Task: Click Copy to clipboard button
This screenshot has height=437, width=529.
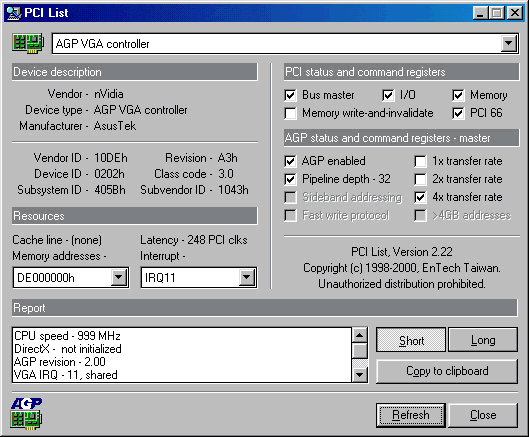Action: point(447,371)
